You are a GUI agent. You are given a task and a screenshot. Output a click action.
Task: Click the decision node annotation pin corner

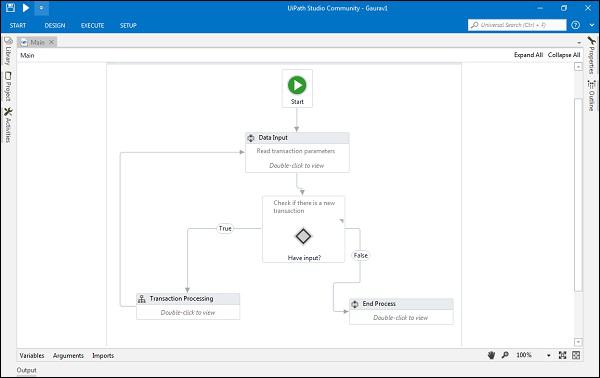pyautogui.click(x=342, y=221)
